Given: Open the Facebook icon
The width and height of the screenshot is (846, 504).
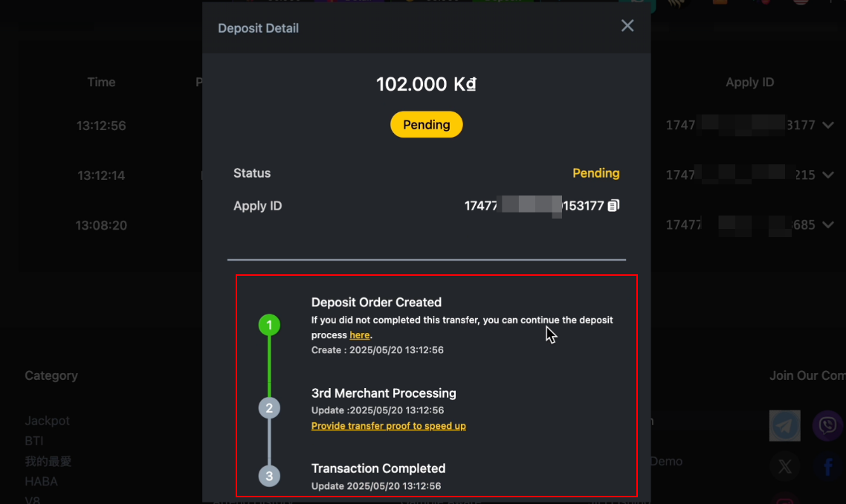Looking at the screenshot, I should (827, 466).
